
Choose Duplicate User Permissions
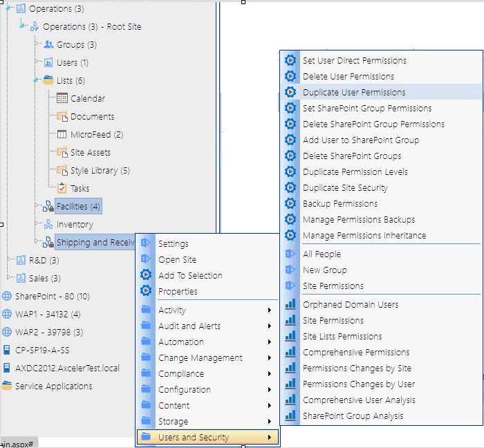click(x=382, y=92)
